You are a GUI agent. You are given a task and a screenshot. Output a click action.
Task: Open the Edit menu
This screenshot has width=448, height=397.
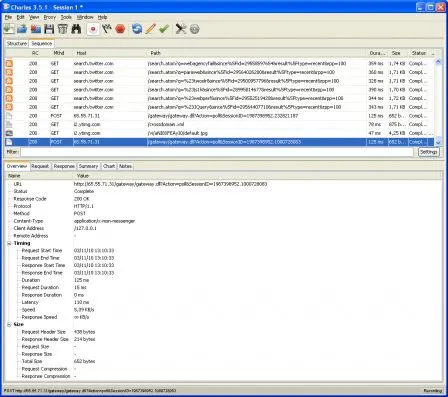[x=20, y=17]
